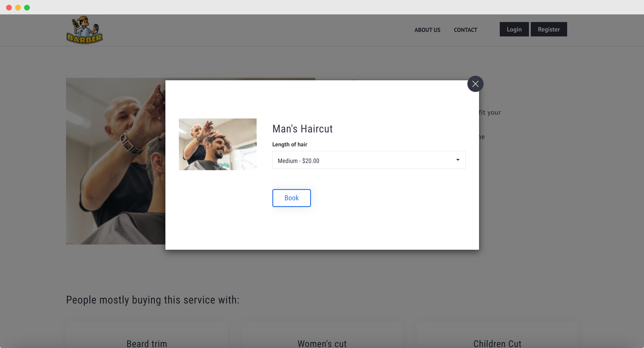644x348 pixels.
Task: Click the Barber logo in header
Action: click(x=84, y=30)
